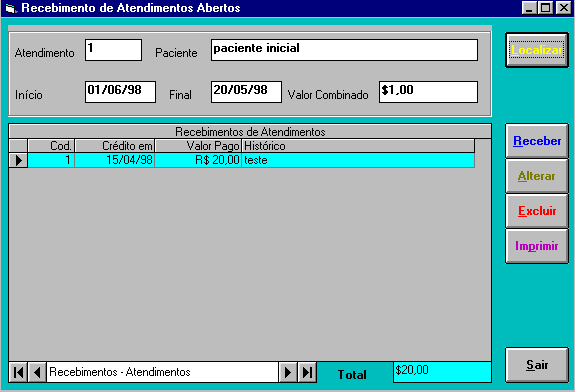This screenshot has width=575, height=392.
Task: Click the Imprimir button
Action: point(537,246)
